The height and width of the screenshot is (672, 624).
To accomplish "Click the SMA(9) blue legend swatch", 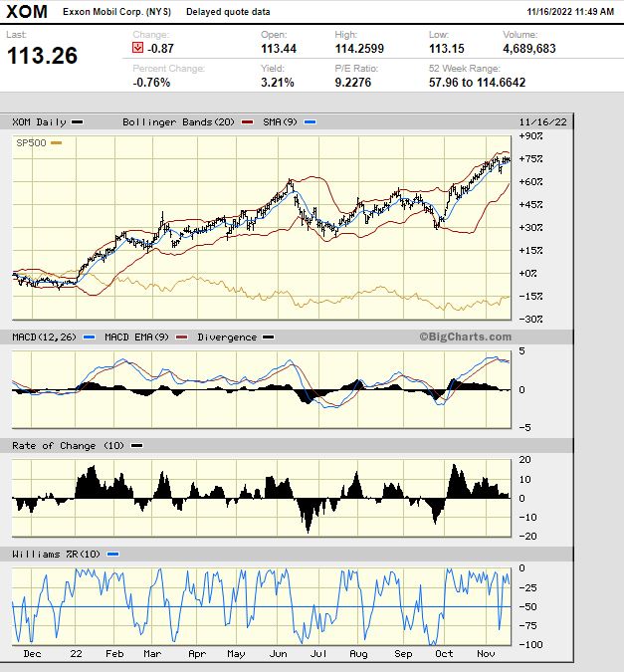I will (310, 122).
